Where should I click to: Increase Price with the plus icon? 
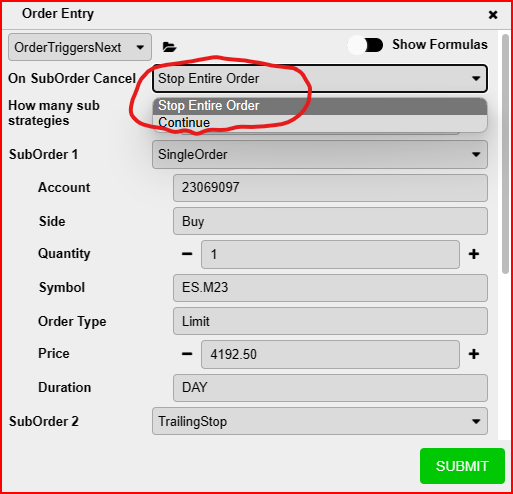coord(474,354)
